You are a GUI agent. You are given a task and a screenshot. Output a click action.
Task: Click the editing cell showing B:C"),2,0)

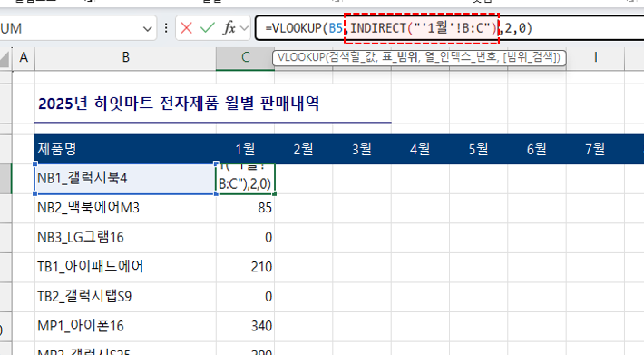(x=245, y=178)
